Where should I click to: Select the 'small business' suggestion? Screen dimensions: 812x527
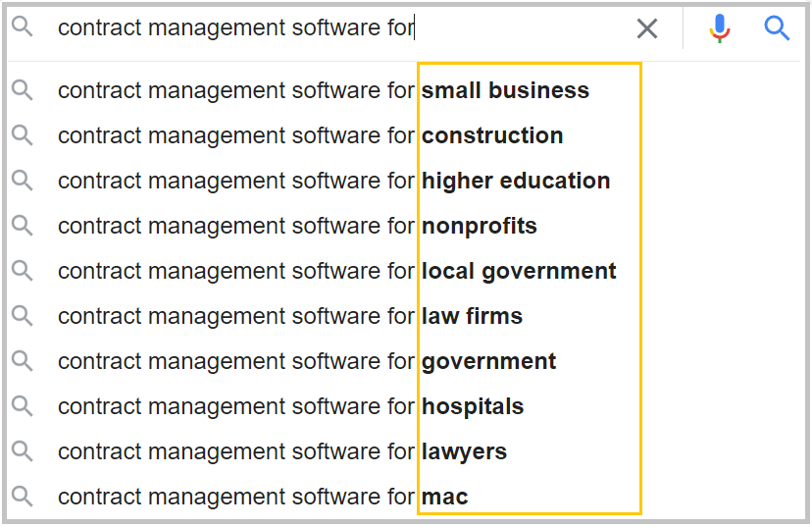pos(324,90)
